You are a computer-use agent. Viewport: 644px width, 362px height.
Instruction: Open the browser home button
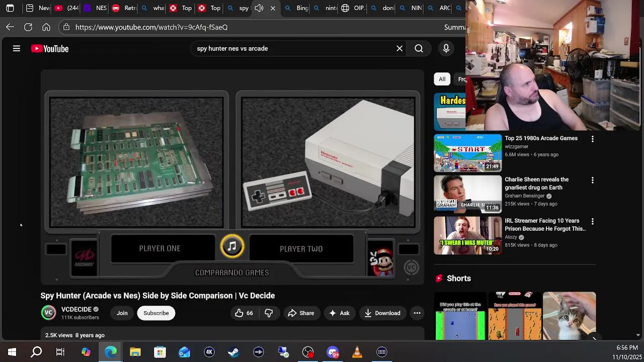[x=46, y=27]
